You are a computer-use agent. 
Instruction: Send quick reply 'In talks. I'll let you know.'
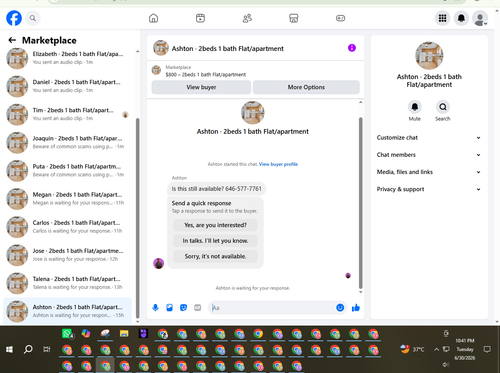(x=215, y=241)
